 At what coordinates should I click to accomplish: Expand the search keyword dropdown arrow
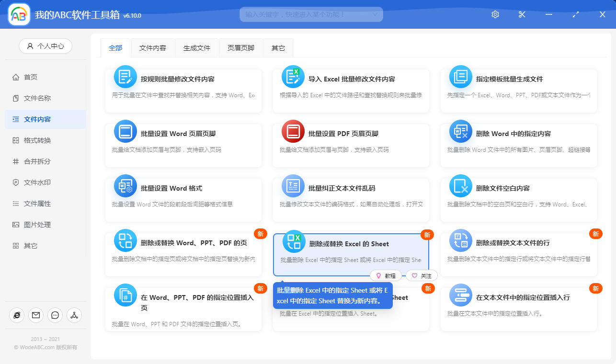pos(376,14)
